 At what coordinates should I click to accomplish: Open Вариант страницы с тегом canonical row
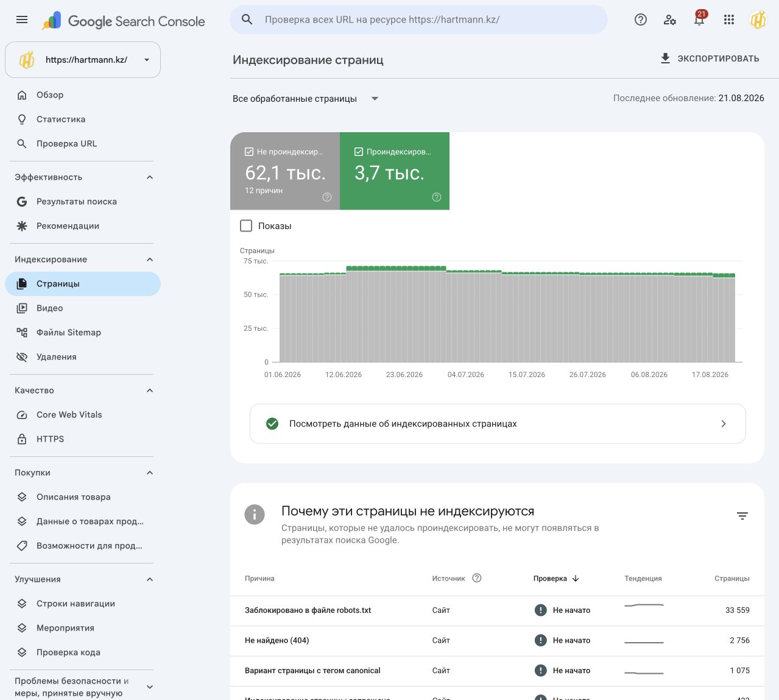(497, 671)
